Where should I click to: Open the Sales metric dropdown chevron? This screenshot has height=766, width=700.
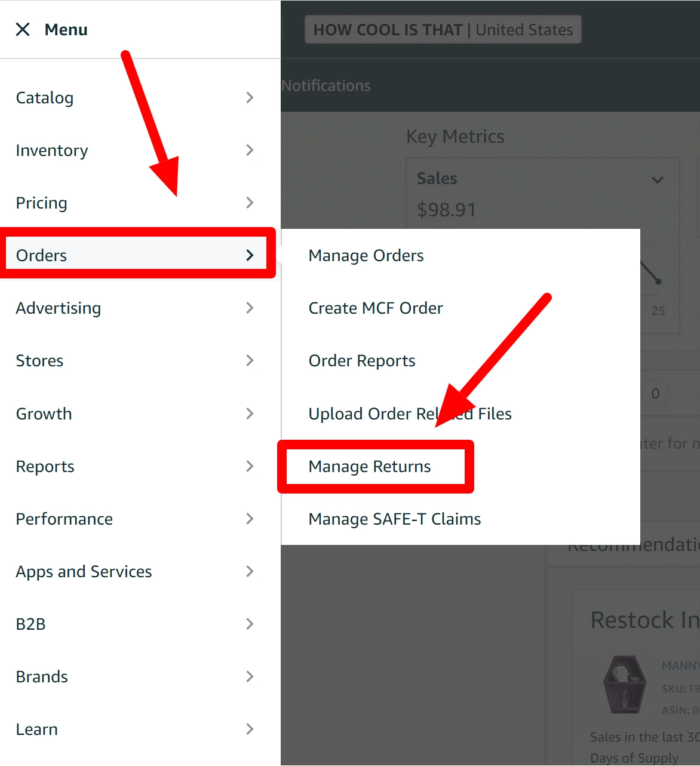[x=658, y=179]
